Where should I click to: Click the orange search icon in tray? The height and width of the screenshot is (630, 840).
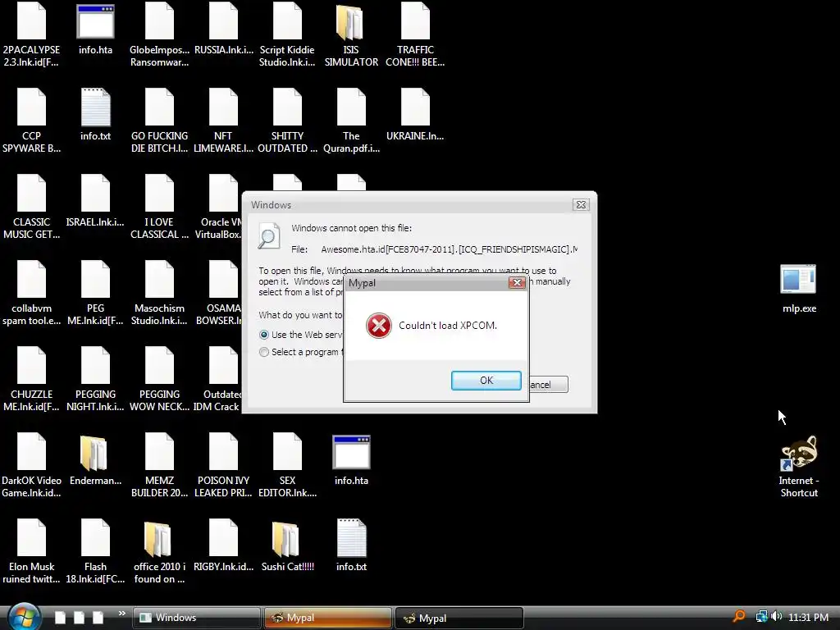click(739, 617)
